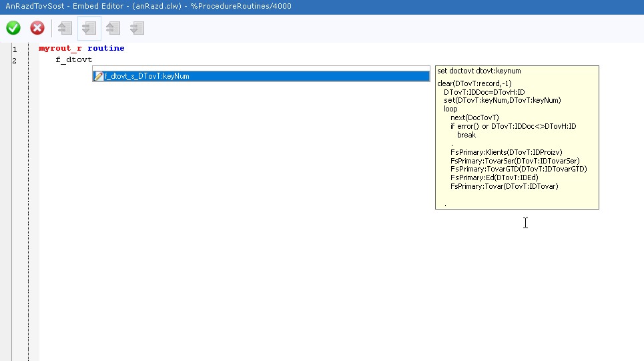This screenshot has height=361, width=644.
Task: Click the tooltip header set doctovt dtovt:keynum
Action: 478,71
